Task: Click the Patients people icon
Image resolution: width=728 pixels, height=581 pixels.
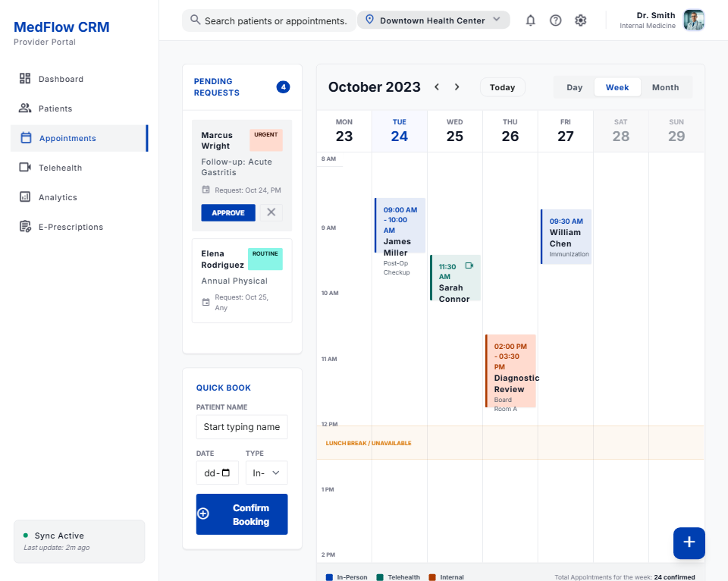Action: point(25,108)
